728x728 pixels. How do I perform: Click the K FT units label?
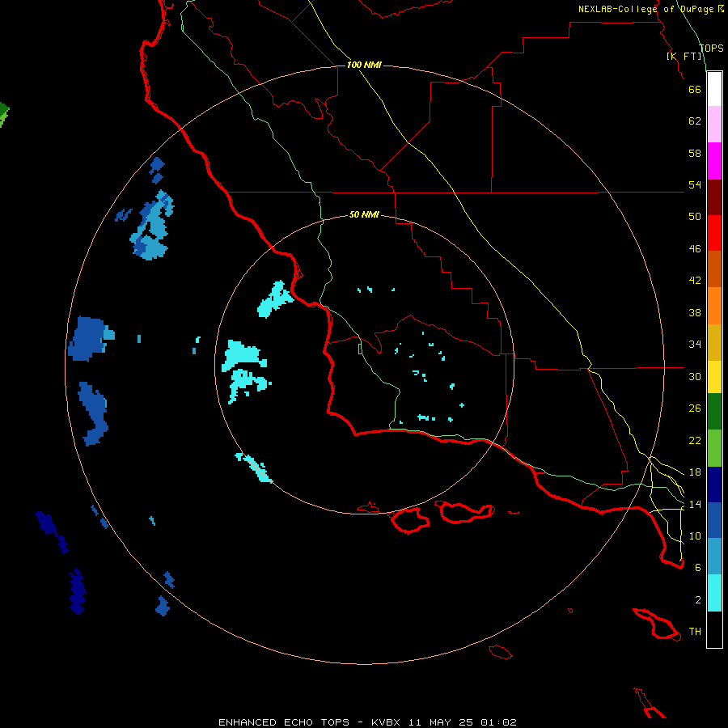[684, 56]
